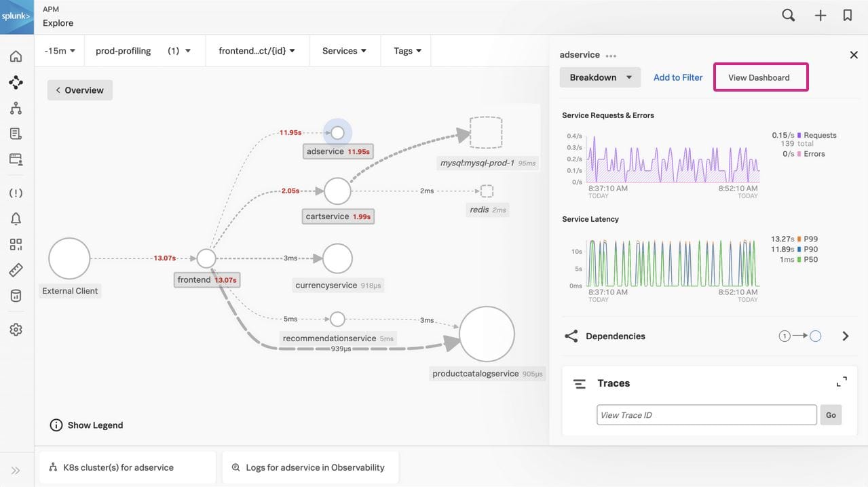Select the APM icon in the left sidebar
Screen dimensions: 868x487
[x=16, y=82]
